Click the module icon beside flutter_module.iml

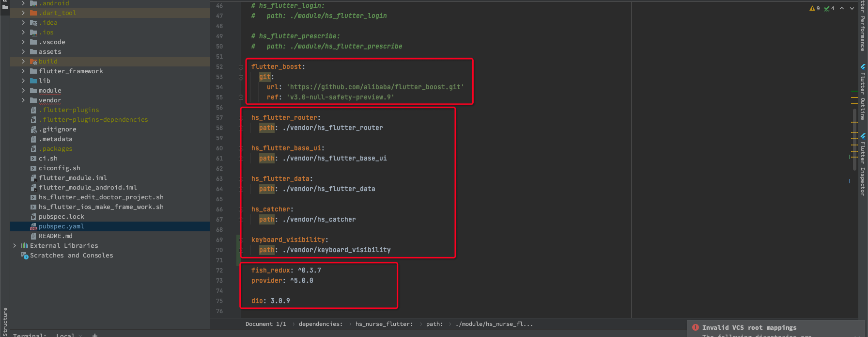33,178
